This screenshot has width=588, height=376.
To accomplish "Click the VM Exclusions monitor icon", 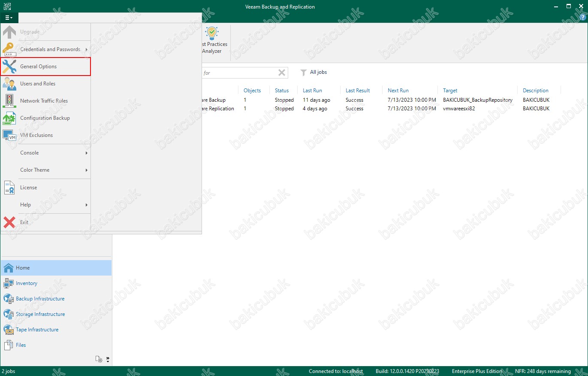I will [9, 135].
